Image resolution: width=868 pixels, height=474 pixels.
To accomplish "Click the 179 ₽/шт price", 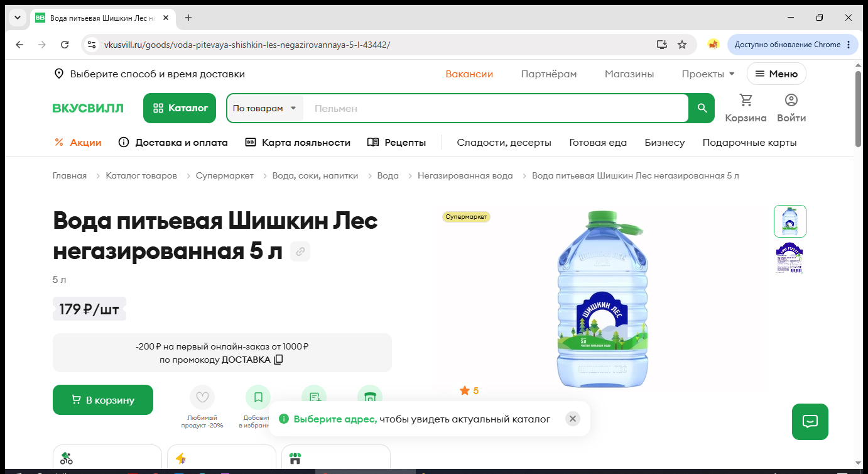I will click(x=89, y=309).
